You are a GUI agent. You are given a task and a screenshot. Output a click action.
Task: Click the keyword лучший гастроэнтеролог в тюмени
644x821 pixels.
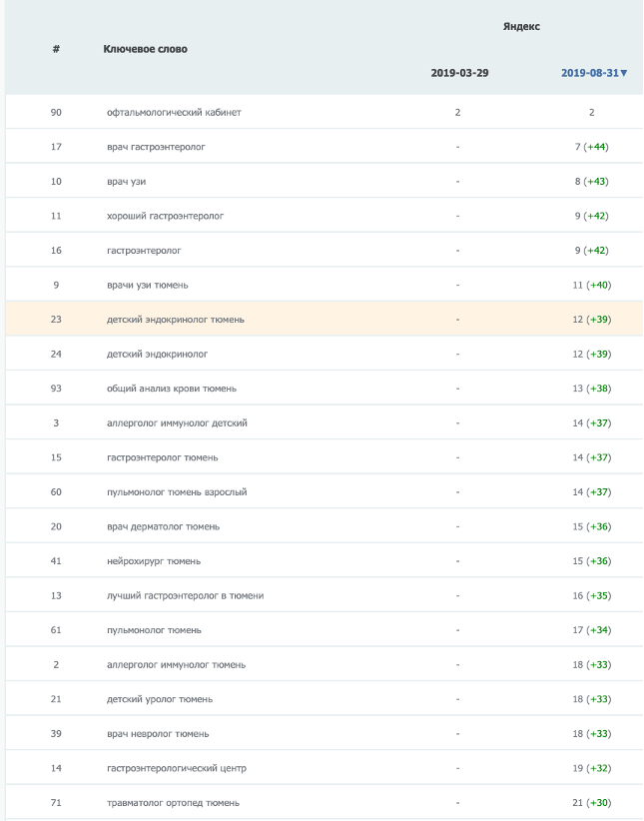point(185,595)
